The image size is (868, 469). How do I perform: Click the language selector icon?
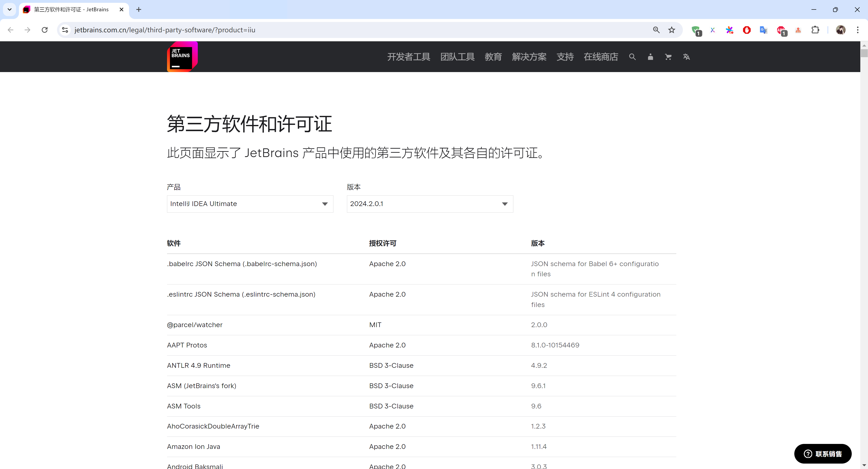686,57
